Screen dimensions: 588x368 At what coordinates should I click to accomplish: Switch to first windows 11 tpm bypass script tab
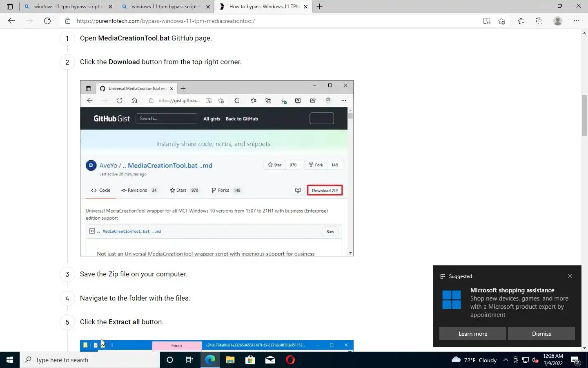coord(68,7)
